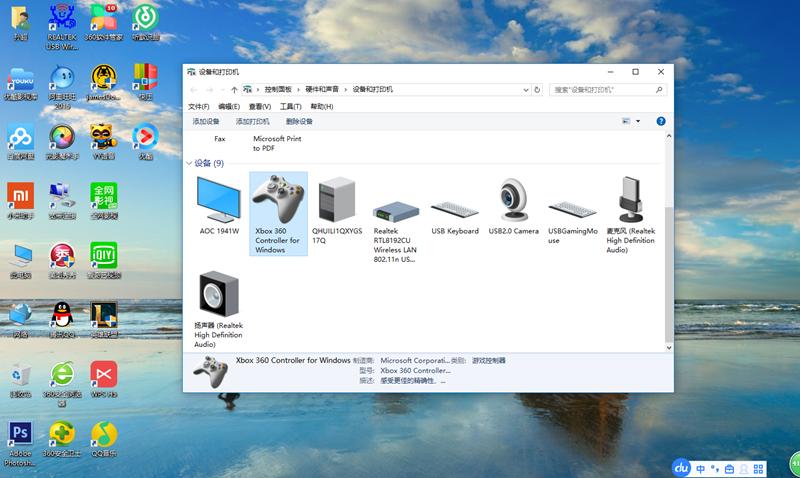Image resolution: width=800 pixels, height=478 pixels.
Task: Open Adobe Photoshop desktop shortcut
Action: click(x=19, y=441)
